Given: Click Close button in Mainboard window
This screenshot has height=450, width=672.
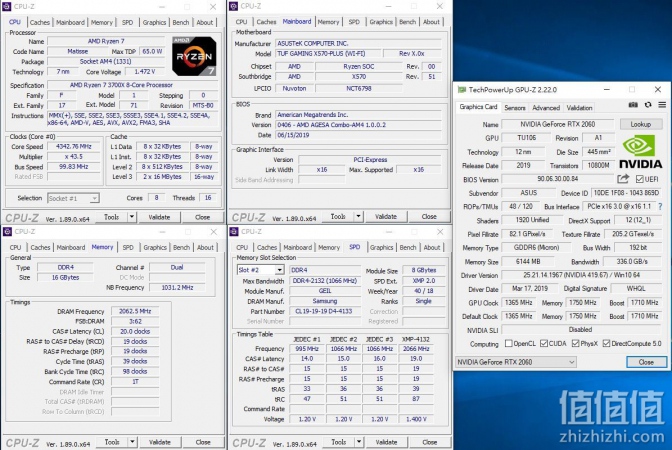Looking at the screenshot, I should (429, 217).
